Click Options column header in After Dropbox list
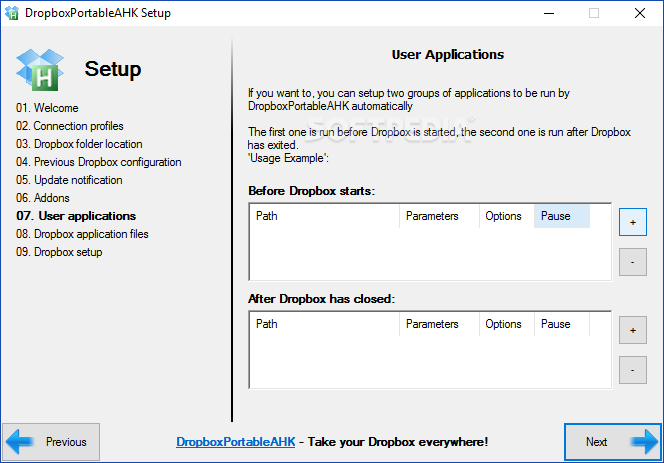The image size is (664, 463). coord(506,324)
